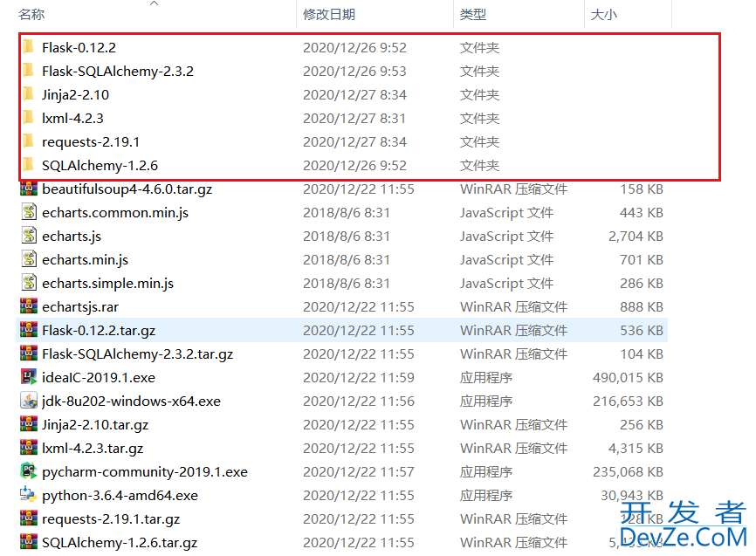
Task: Select the file name SQLAlchemy-1.2.6.tar.gz
Action: [x=120, y=543]
